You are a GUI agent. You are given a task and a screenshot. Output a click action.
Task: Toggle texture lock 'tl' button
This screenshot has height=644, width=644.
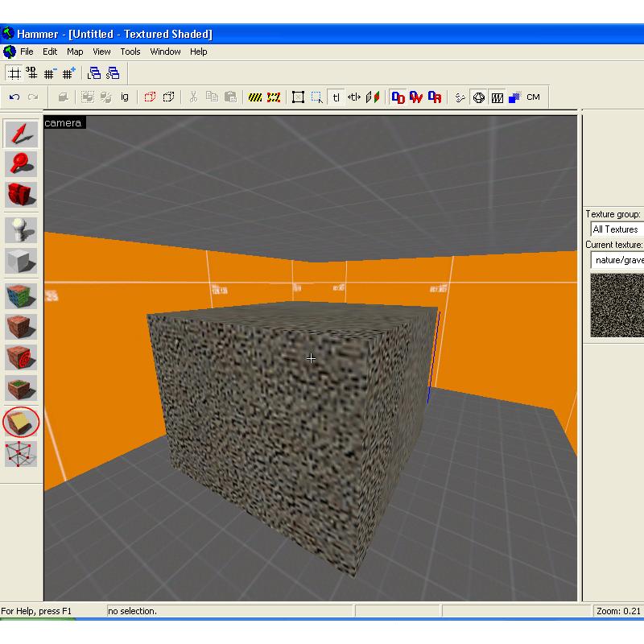(x=336, y=97)
